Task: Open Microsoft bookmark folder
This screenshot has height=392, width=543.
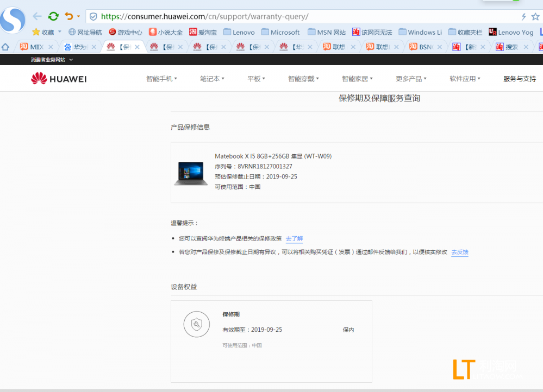Action: 280,32
